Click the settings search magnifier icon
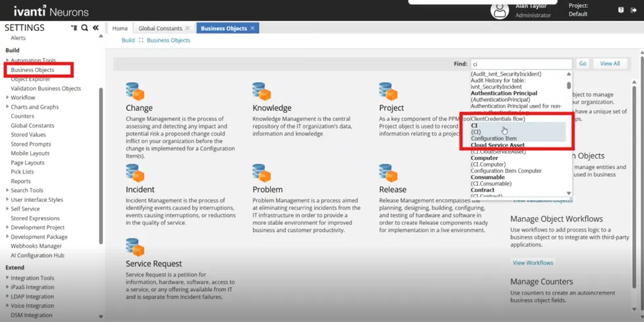Viewport: 644px width, 322px height. click(85, 28)
